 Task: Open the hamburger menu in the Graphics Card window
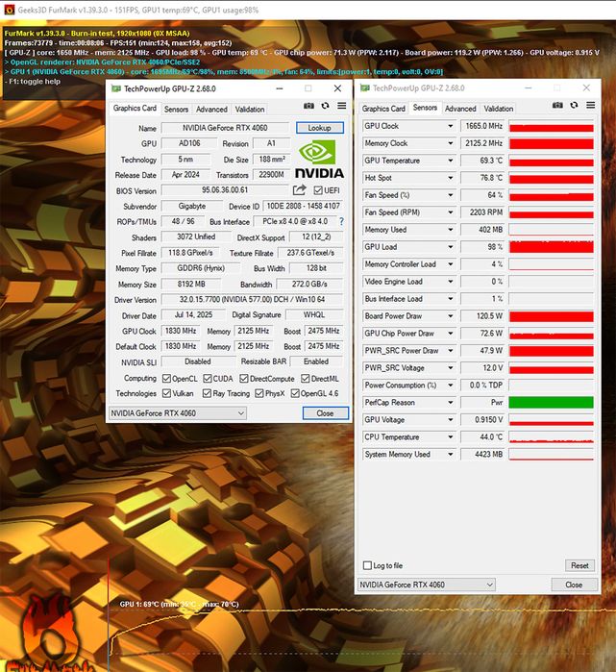(x=341, y=106)
